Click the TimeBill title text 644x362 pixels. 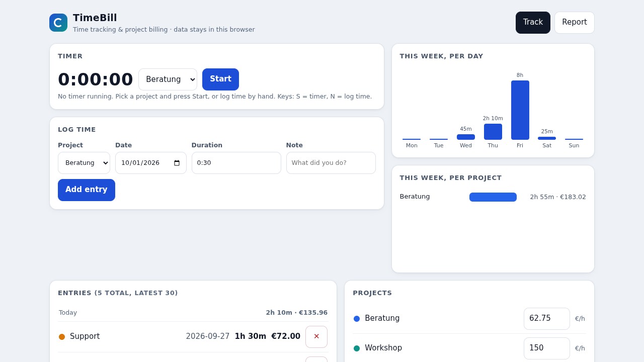pyautogui.click(x=95, y=18)
